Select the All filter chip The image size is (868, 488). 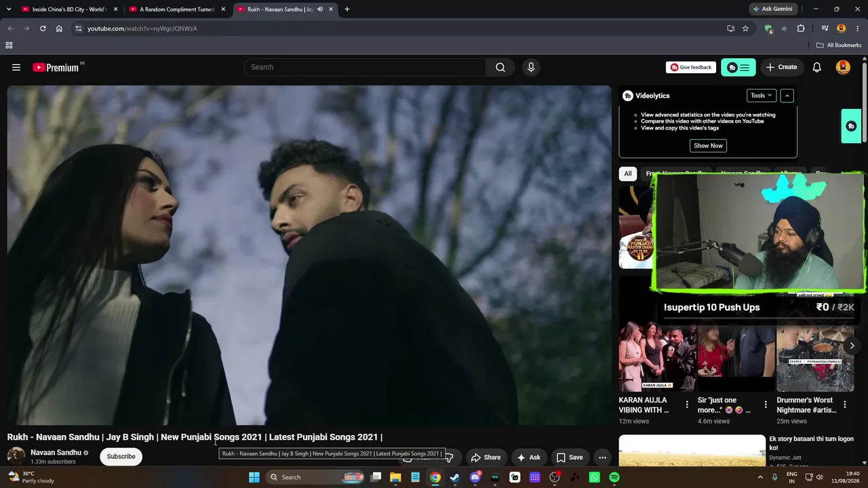click(x=628, y=174)
